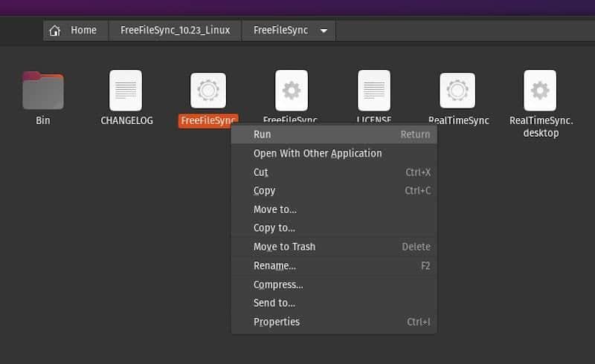Choose Cut in the context menu
This screenshot has height=364, width=595.
pyautogui.click(x=260, y=172)
